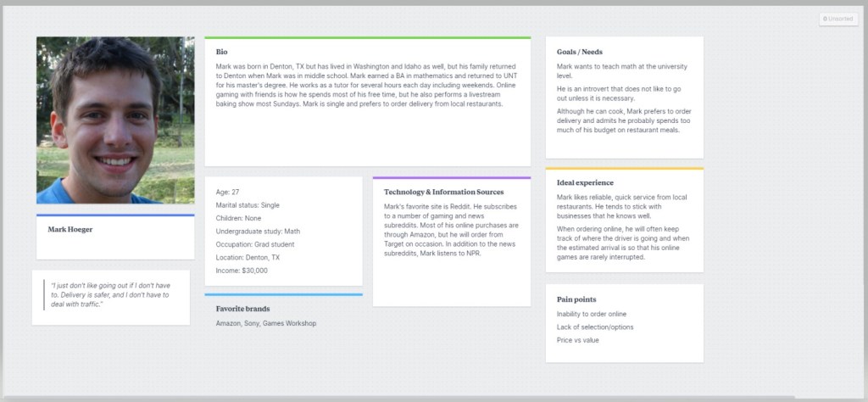
Task: Select the Favorite brands heading
Action: (242, 309)
